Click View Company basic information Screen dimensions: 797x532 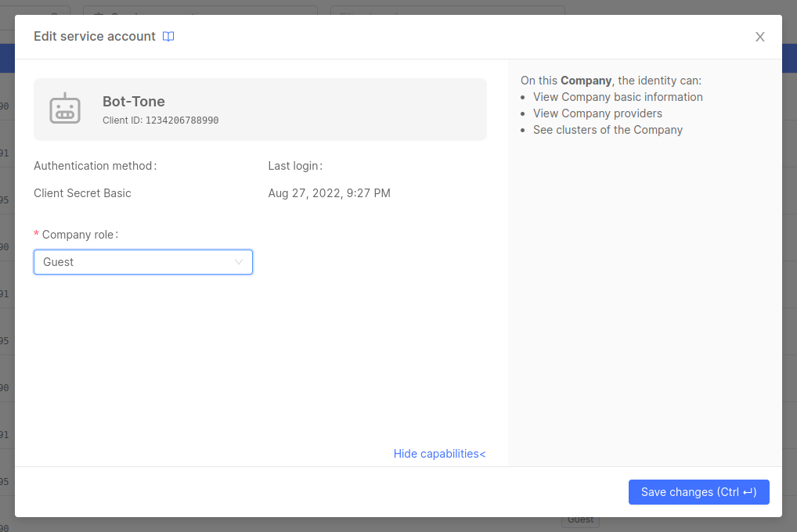click(618, 96)
